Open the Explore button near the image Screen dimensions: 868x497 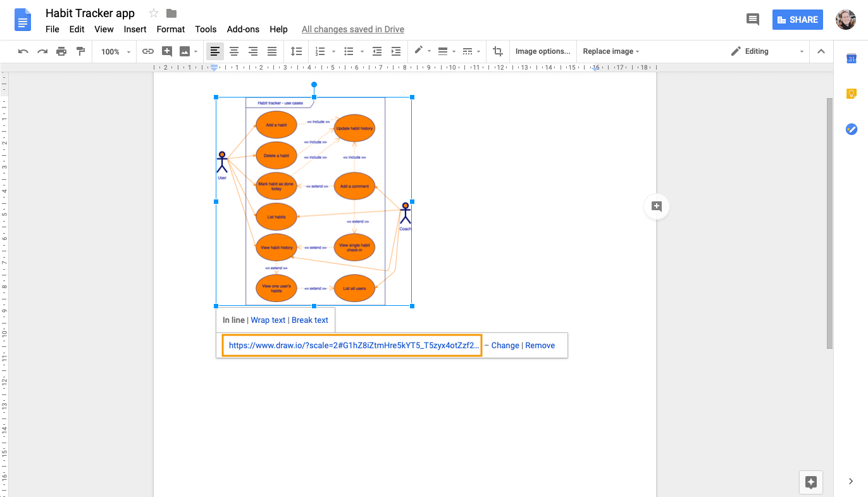[656, 206]
